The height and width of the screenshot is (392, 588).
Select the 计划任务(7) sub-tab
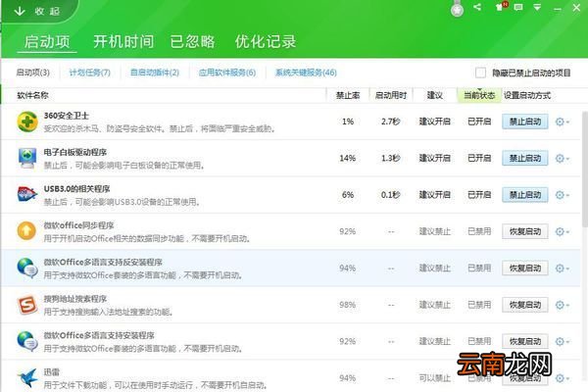[x=89, y=73]
